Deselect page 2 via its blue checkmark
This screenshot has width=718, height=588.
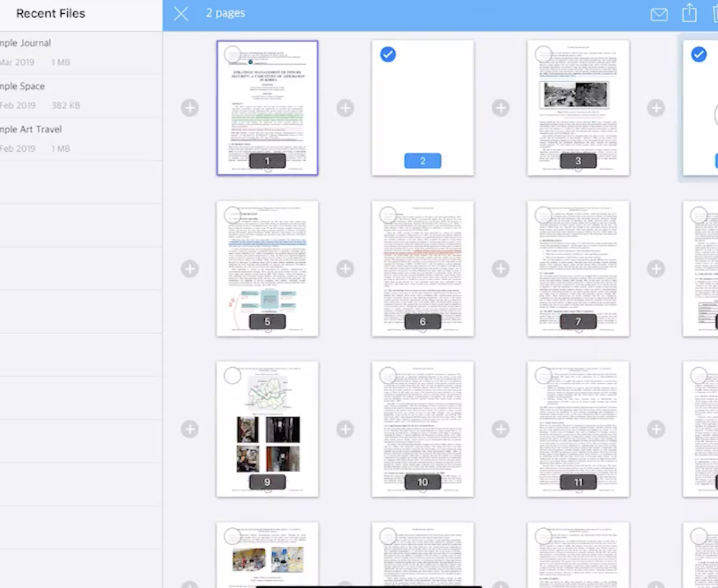coord(388,55)
